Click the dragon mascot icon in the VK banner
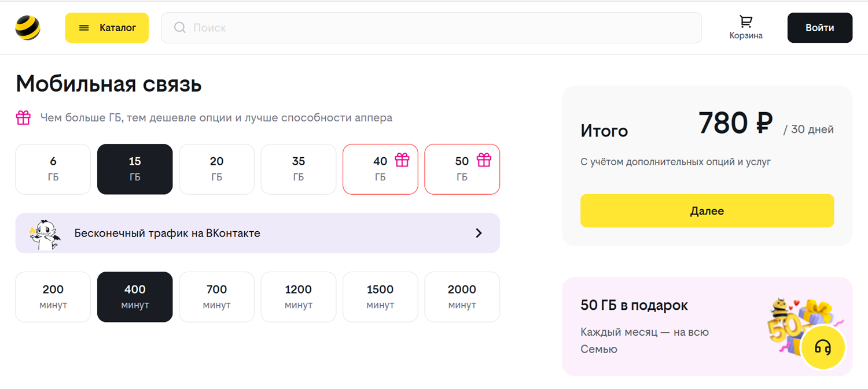 [x=44, y=234]
